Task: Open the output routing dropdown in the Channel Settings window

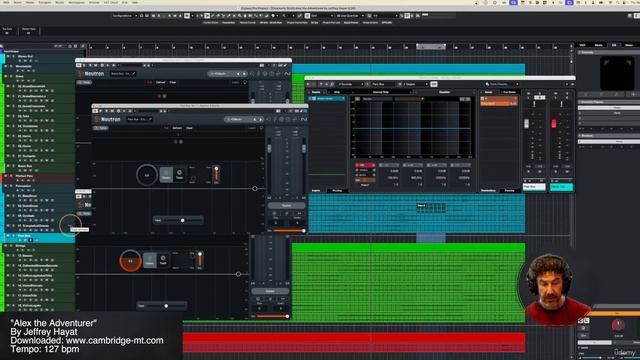Action: coord(415,84)
